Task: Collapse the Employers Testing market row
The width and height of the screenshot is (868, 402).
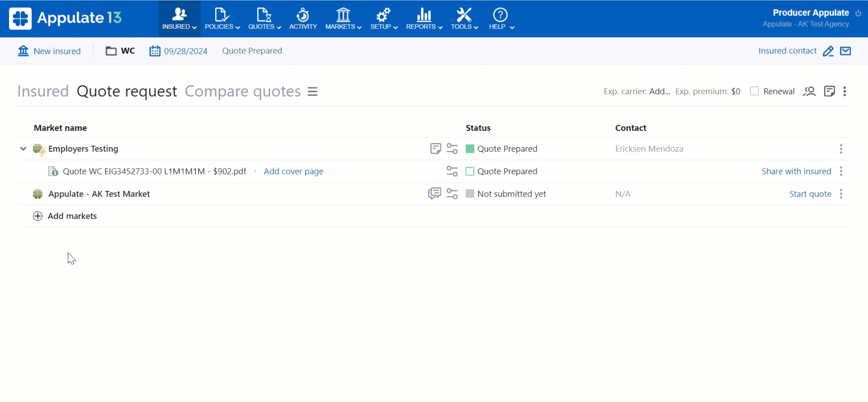Action: (23, 148)
